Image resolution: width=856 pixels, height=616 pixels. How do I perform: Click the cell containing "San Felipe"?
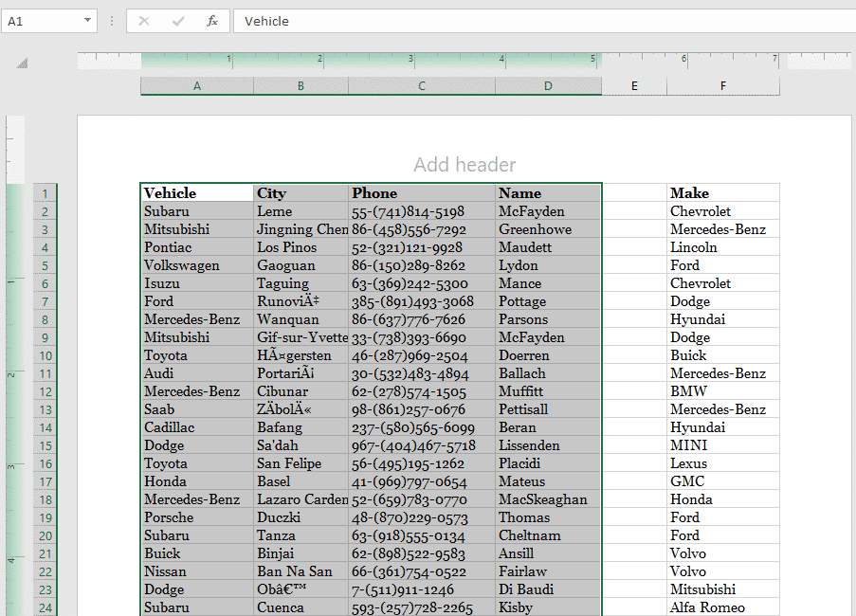(301, 463)
